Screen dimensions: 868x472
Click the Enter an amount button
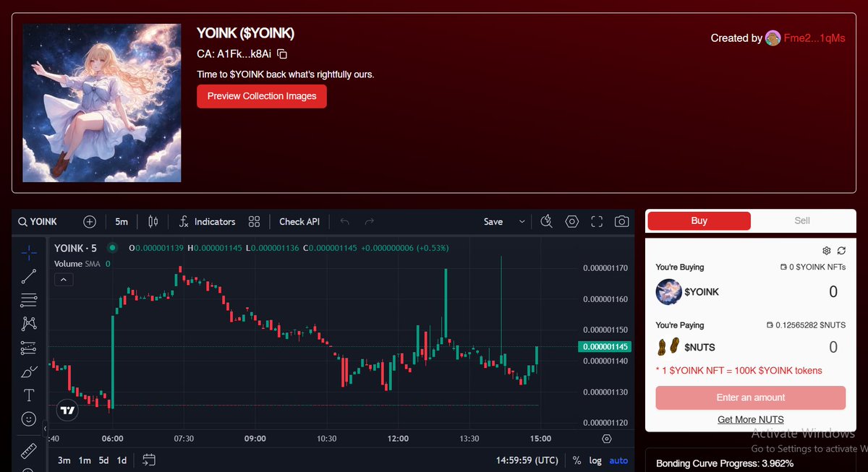click(751, 398)
